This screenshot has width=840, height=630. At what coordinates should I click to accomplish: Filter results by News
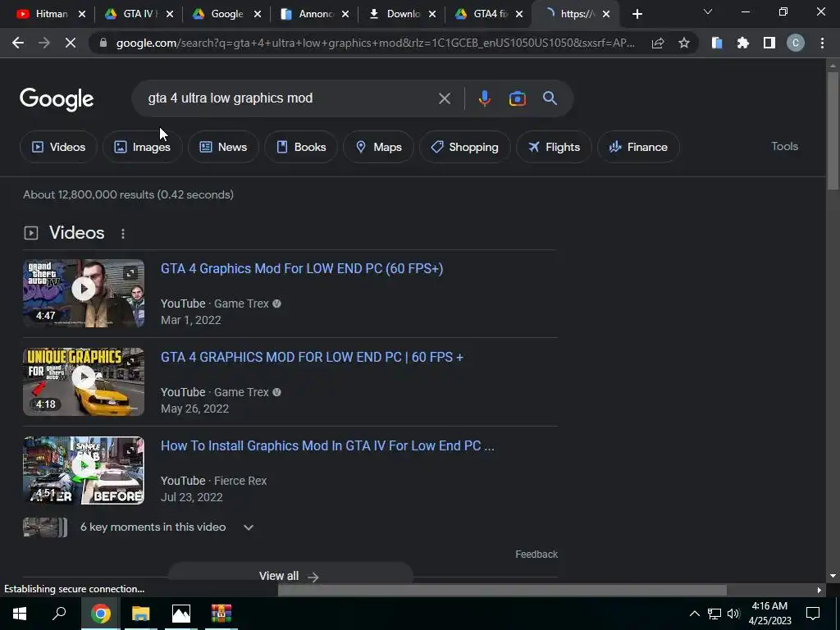click(x=223, y=147)
